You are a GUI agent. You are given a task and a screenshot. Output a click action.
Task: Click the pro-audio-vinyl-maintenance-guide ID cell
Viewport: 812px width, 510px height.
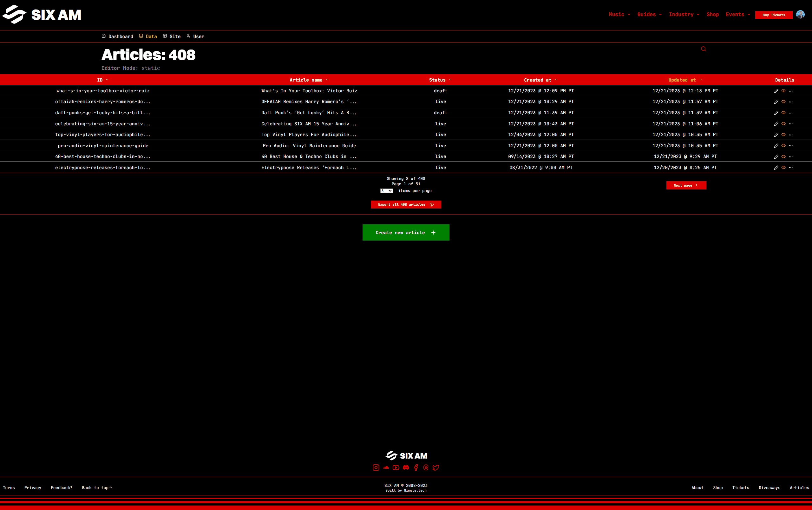pyautogui.click(x=103, y=146)
